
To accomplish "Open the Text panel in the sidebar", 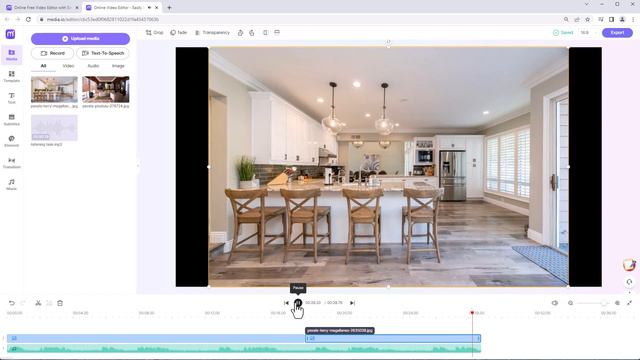I will click(11, 98).
